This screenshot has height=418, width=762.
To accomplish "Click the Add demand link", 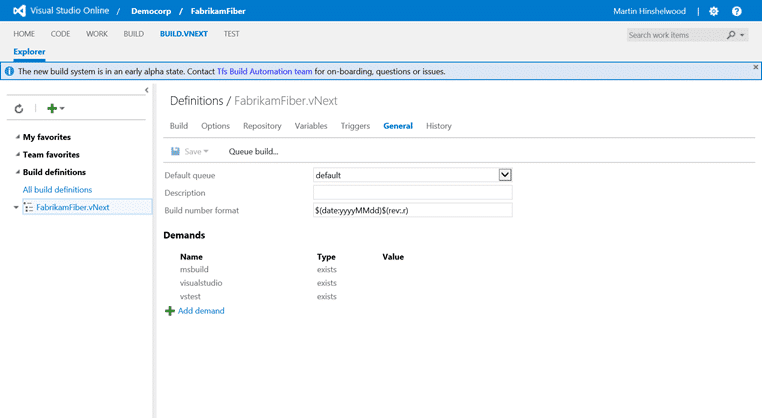I will coord(201,311).
